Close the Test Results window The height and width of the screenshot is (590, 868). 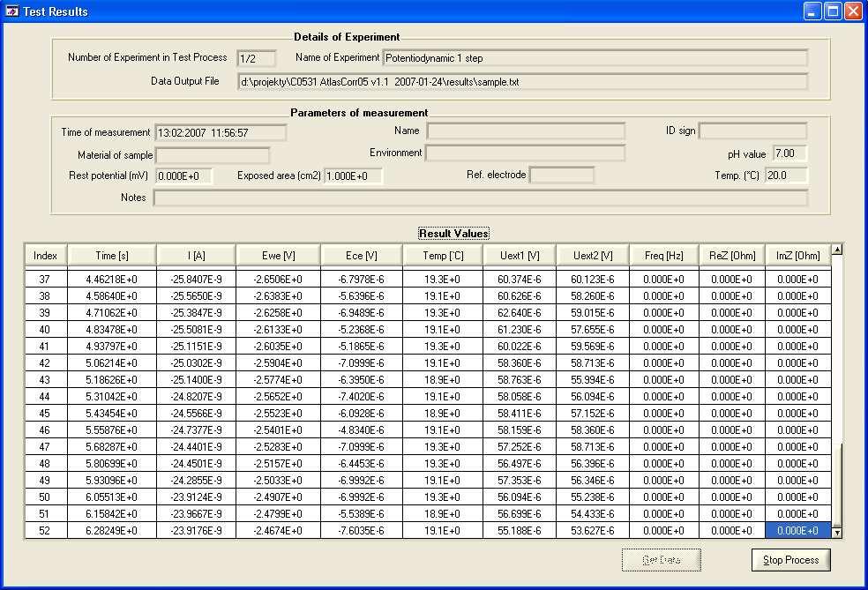853,11
